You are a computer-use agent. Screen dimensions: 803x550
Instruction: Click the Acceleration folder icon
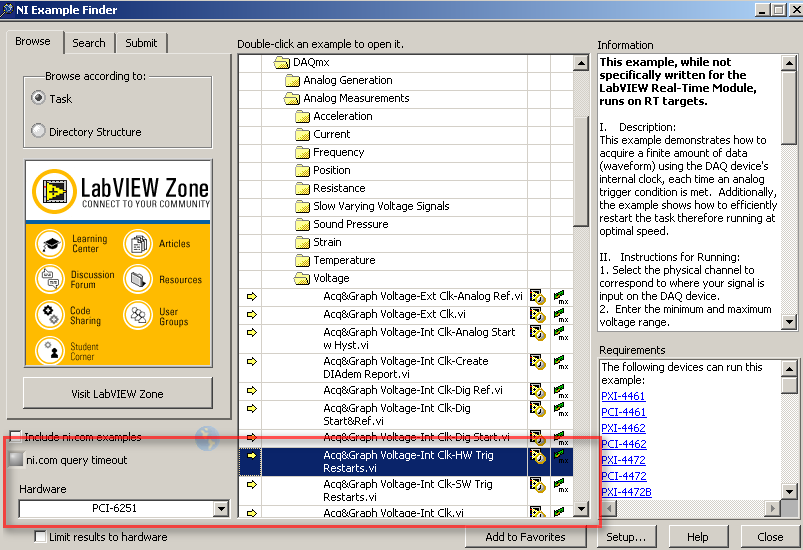pyautogui.click(x=303, y=117)
